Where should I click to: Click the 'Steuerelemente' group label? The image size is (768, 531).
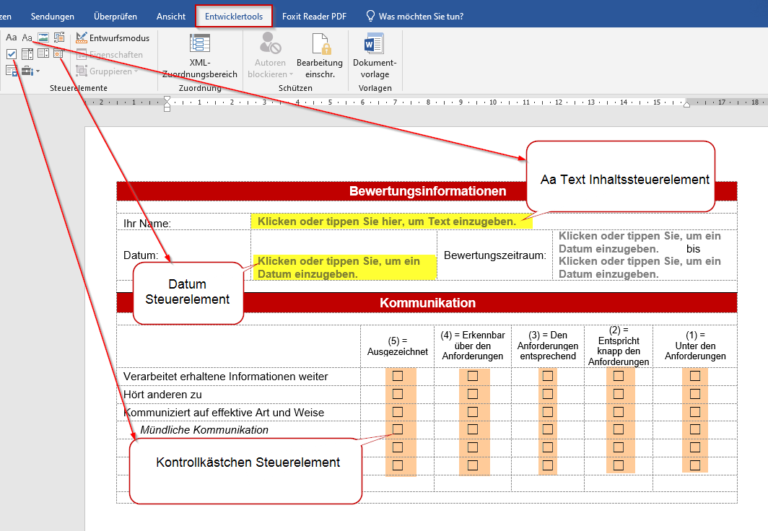click(x=78, y=88)
